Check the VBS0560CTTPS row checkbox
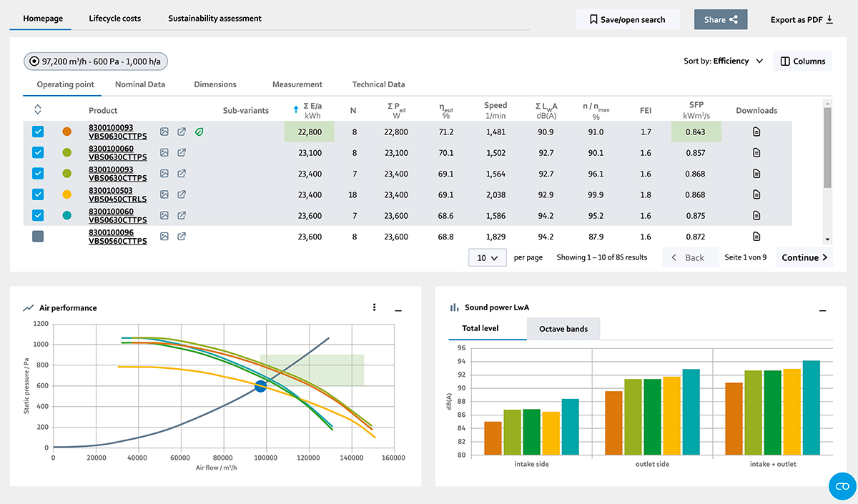 tap(38, 237)
